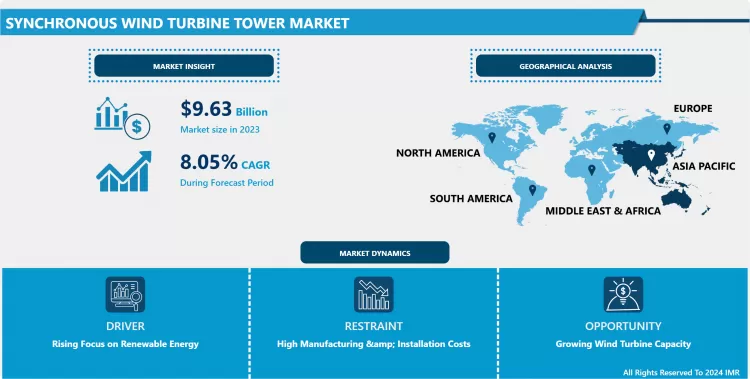This screenshot has width=750, height=379.
Task: Click the MIDDLE EAST & AFRICA label
Action: pyautogui.click(x=603, y=211)
